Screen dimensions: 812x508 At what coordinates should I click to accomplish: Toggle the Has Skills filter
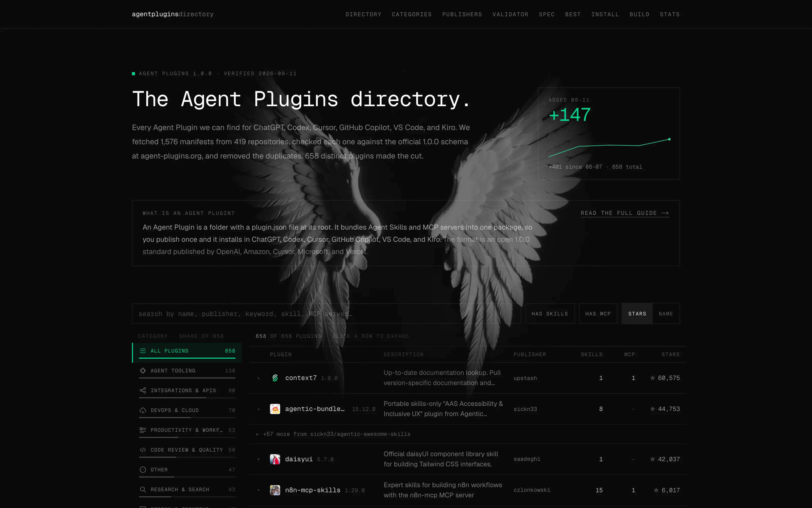(x=550, y=313)
